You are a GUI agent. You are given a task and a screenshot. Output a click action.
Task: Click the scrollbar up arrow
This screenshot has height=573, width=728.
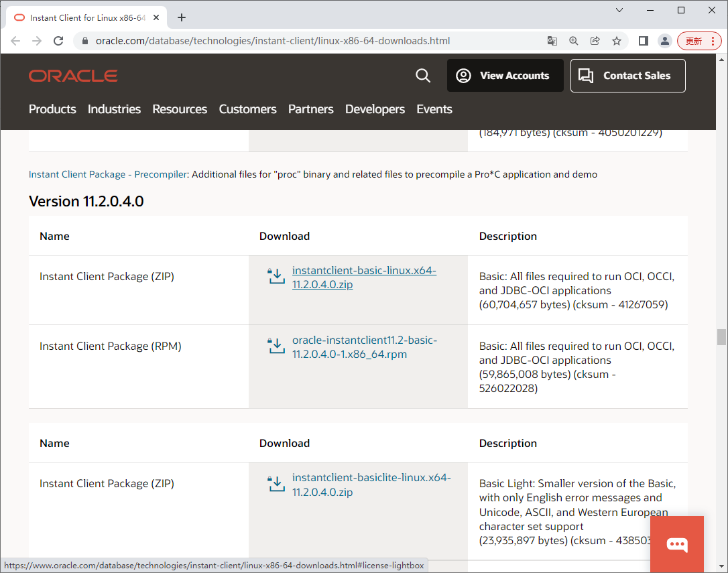click(721, 60)
